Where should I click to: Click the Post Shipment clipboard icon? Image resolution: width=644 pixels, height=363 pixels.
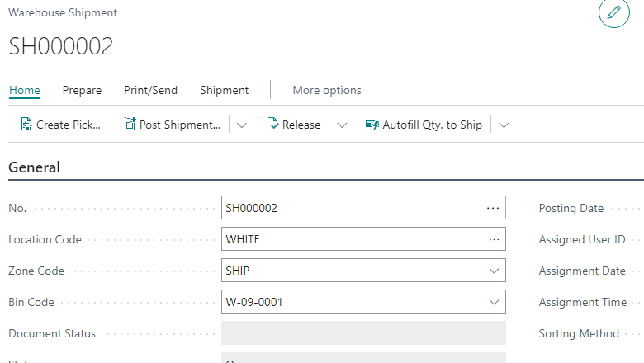[130, 124]
